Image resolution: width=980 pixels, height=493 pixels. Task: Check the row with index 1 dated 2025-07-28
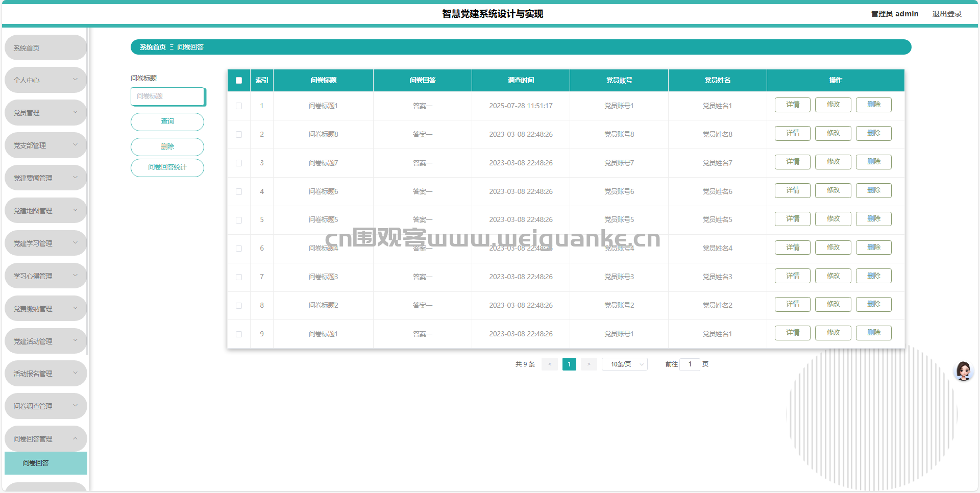[239, 106]
